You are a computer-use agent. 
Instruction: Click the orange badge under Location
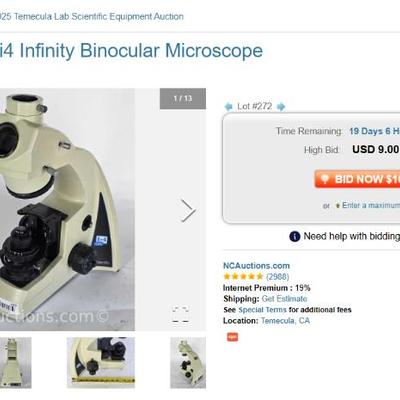232,337
